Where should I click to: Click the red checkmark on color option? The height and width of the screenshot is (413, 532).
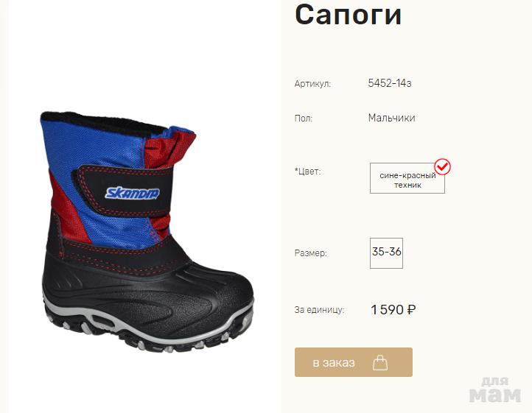tap(443, 166)
